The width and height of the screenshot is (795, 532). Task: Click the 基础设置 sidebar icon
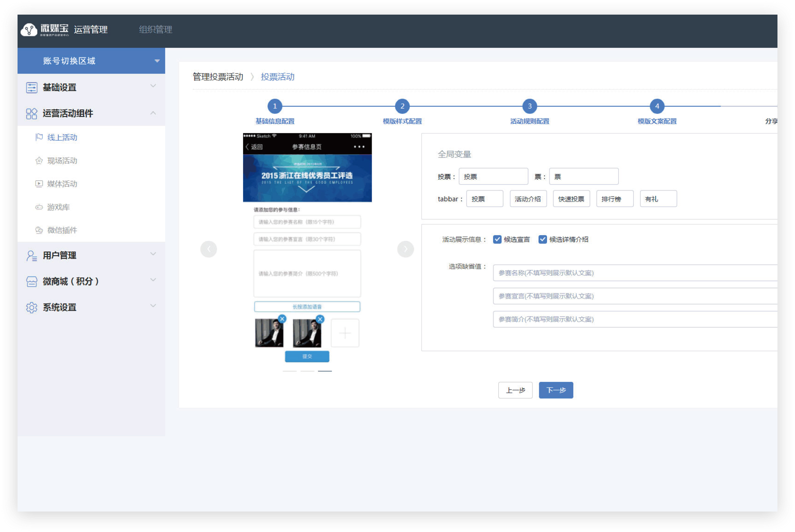coord(32,88)
